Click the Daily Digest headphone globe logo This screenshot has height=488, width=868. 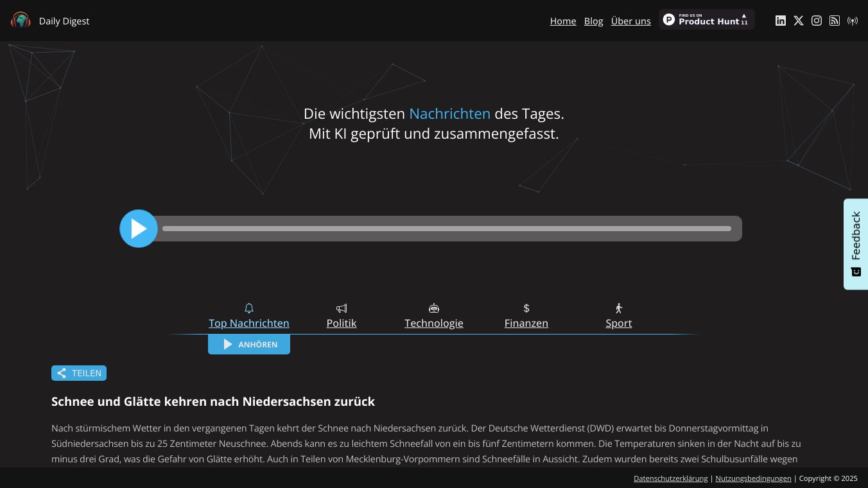point(21,21)
